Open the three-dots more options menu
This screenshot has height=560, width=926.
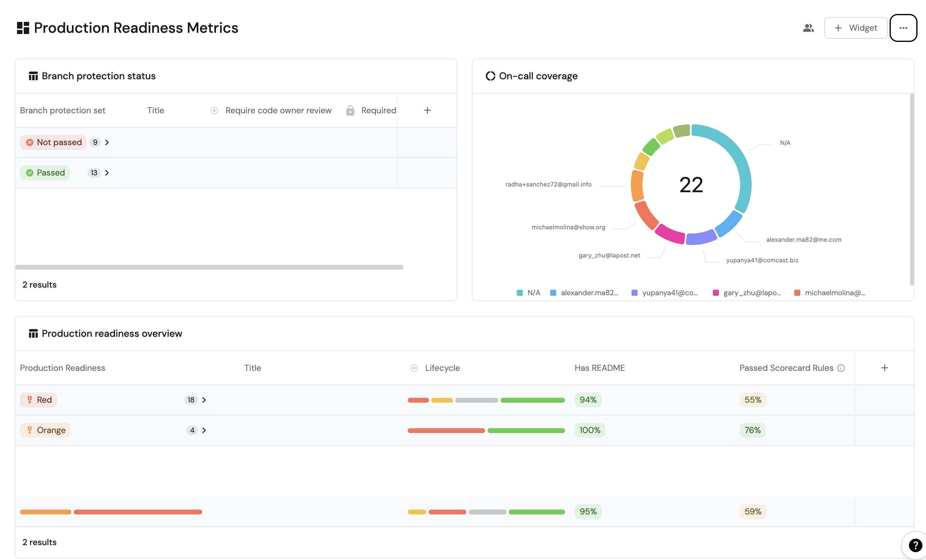pyautogui.click(x=903, y=28)
